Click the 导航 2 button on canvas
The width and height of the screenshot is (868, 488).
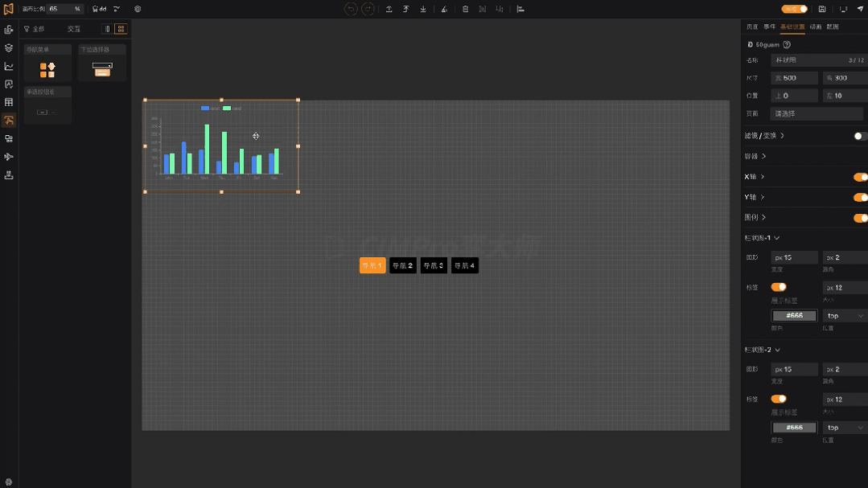[403, 265]
